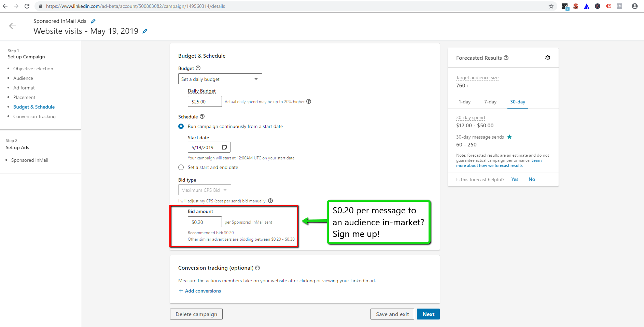This screenshot has height=327, width=644.
Task: Bookmark this page with the star icon
Action: [551, 6]
